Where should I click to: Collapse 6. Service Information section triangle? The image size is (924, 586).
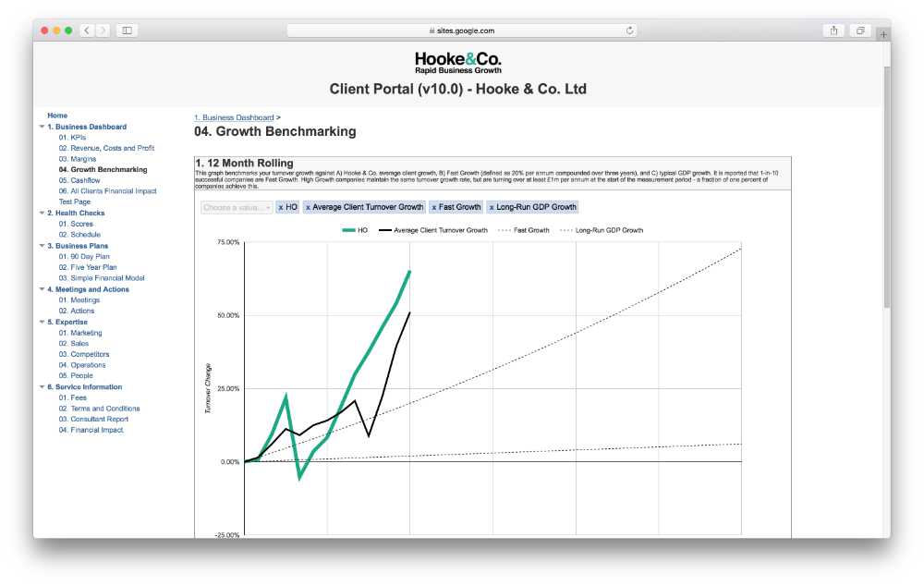(42, 386)
